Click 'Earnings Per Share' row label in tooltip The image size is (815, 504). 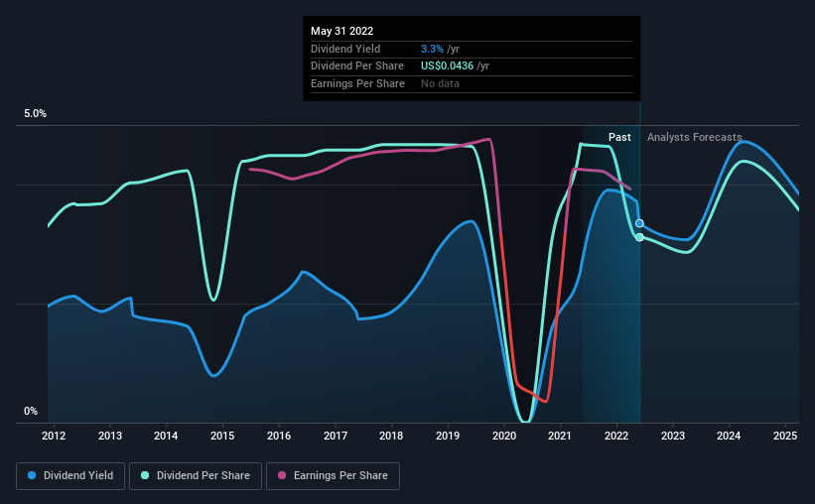tap(357, 83)
